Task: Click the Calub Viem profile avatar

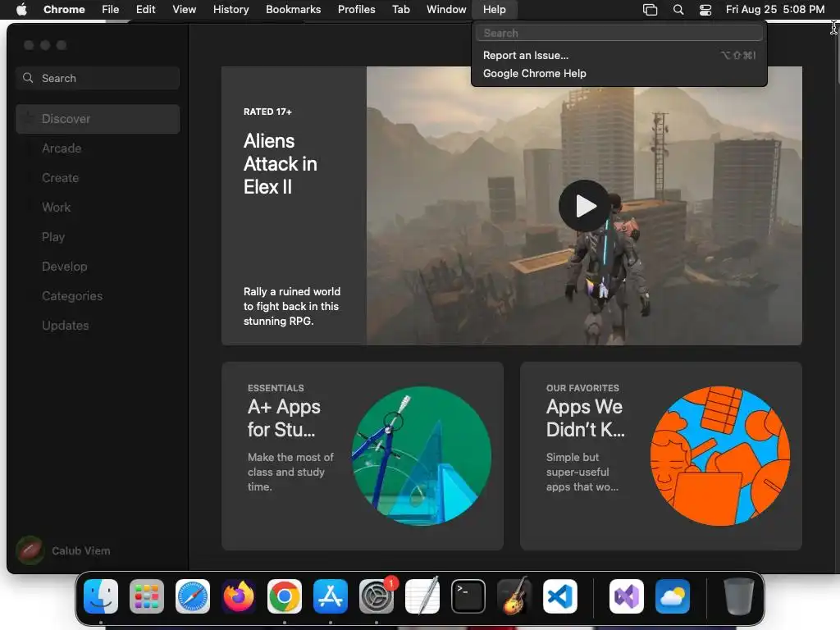Action: 30,550
